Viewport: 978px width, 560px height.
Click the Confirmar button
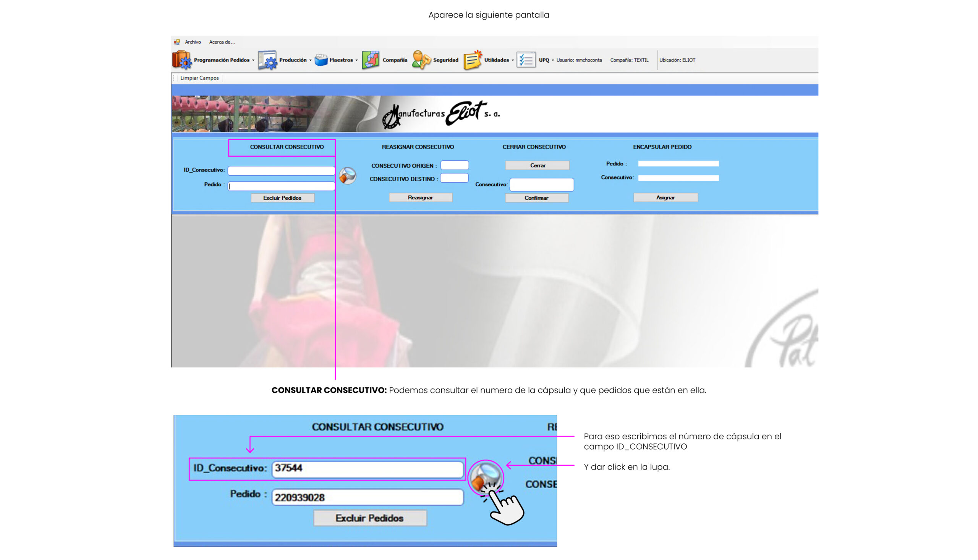(536, 198)
